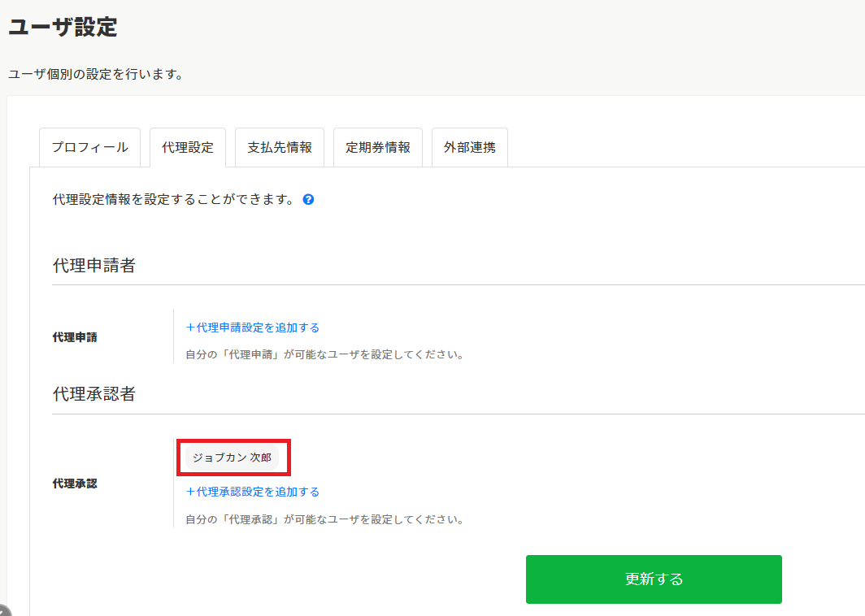This screenshot has height=616, width=865.
Task: Click the bold 代理承認 field label
Action: [x=75, y=483]
